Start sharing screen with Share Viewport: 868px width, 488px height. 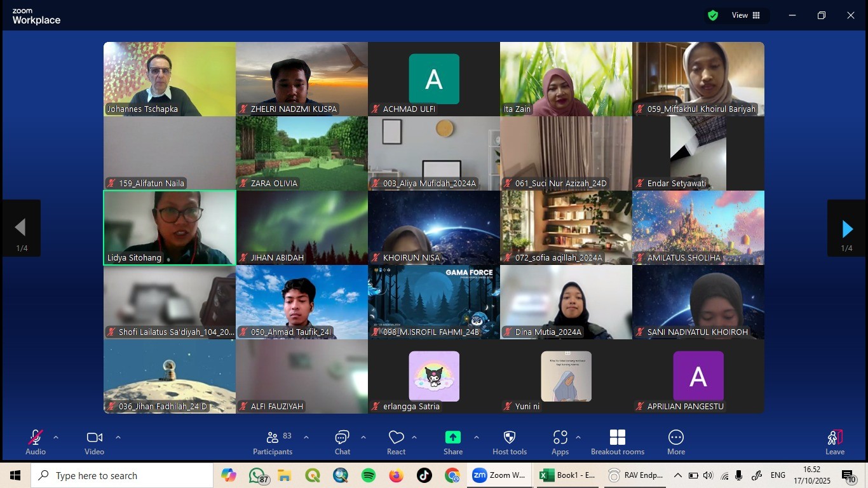point(452,442)
